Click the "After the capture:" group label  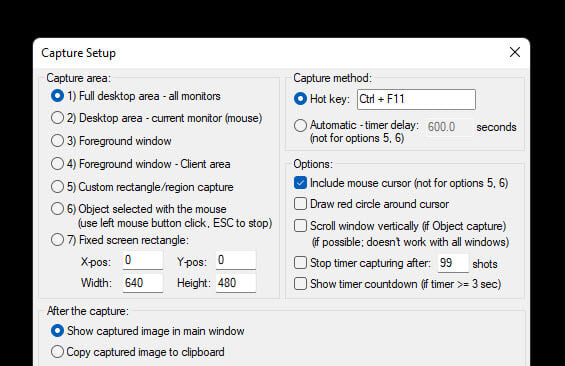[x=88, y=311]
